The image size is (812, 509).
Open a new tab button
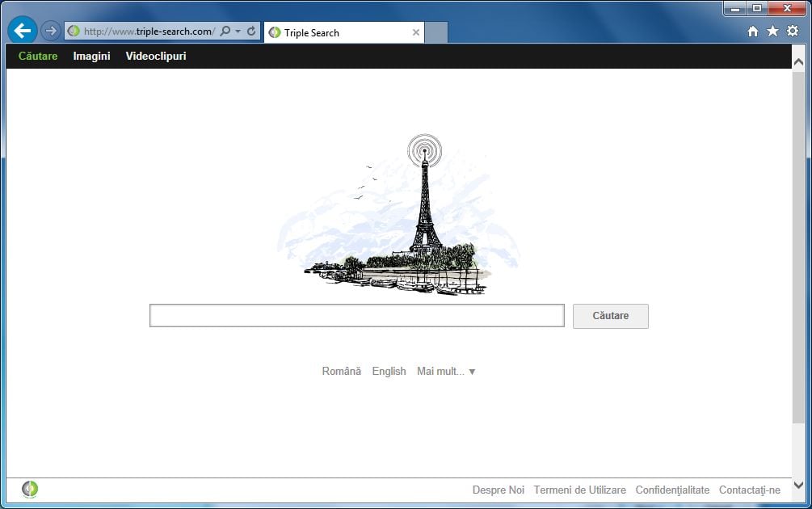click(436, 32)
